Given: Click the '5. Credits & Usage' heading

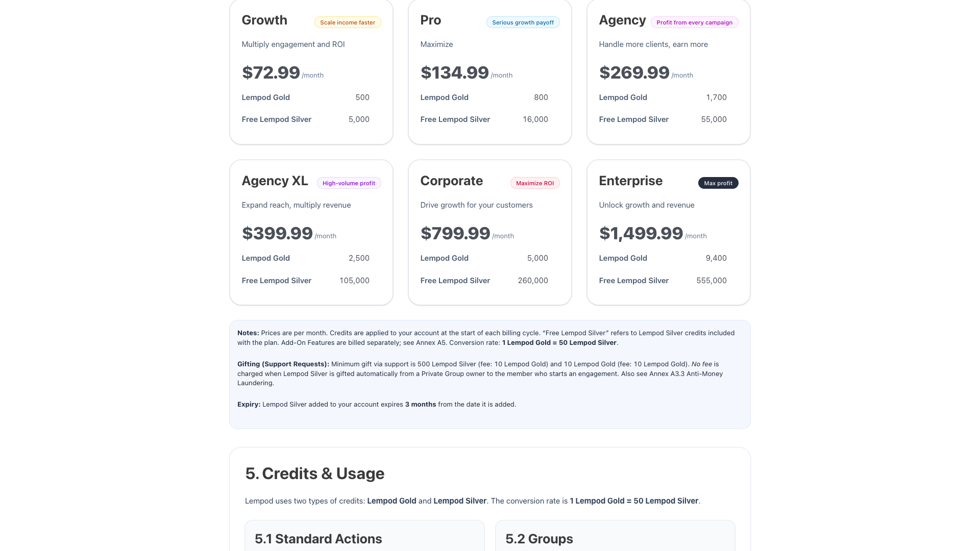Looking at the screenshot, I should (x=314, y=473).
